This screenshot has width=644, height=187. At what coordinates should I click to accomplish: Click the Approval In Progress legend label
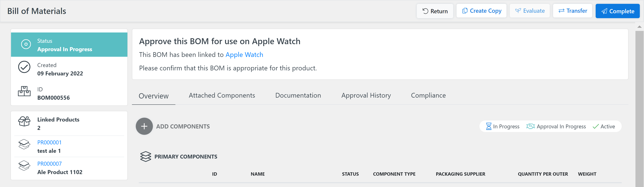pos(561,126)
